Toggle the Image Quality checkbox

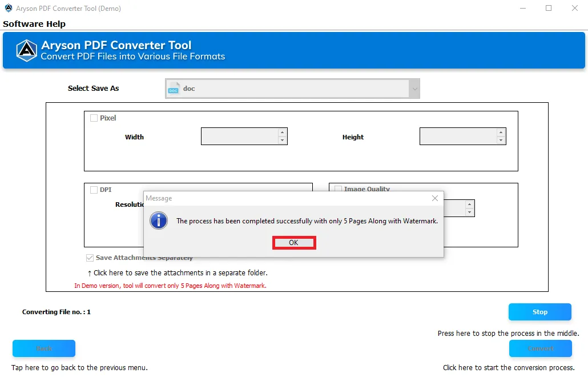click(338, 188)
